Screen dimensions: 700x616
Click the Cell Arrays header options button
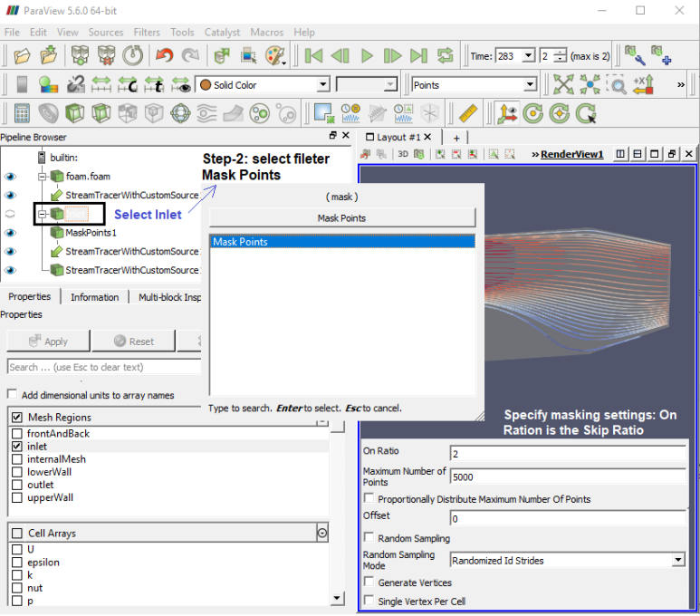(321, 533)
